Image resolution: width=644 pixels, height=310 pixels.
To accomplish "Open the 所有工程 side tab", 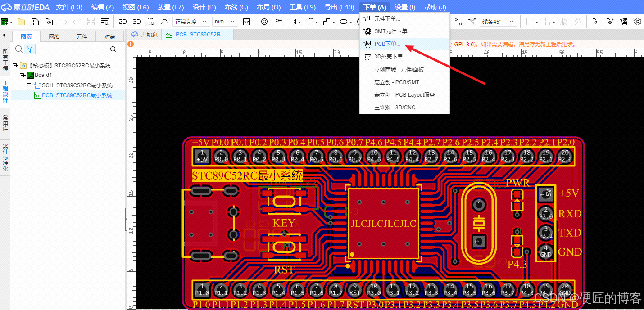I will pos(5,60).
